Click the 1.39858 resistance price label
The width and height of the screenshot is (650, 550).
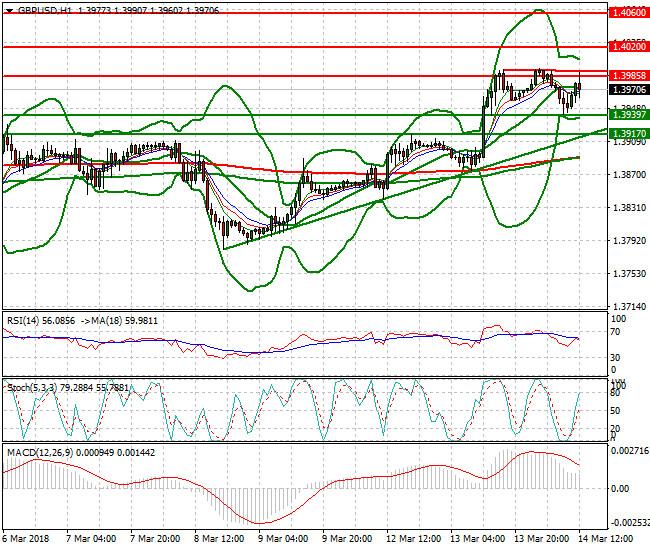coord(629,75)
